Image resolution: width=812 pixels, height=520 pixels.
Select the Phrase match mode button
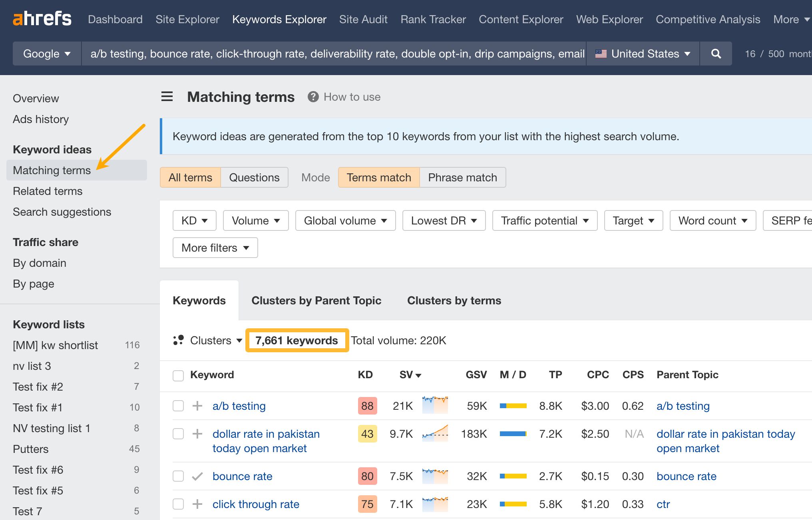462,177
